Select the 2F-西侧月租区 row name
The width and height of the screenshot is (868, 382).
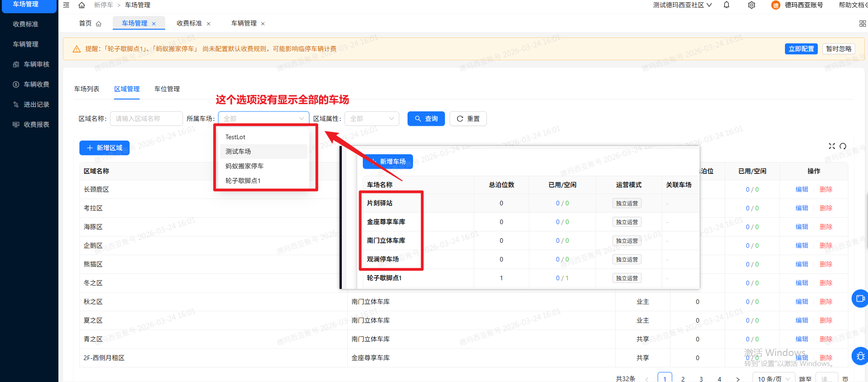point(104,358)
